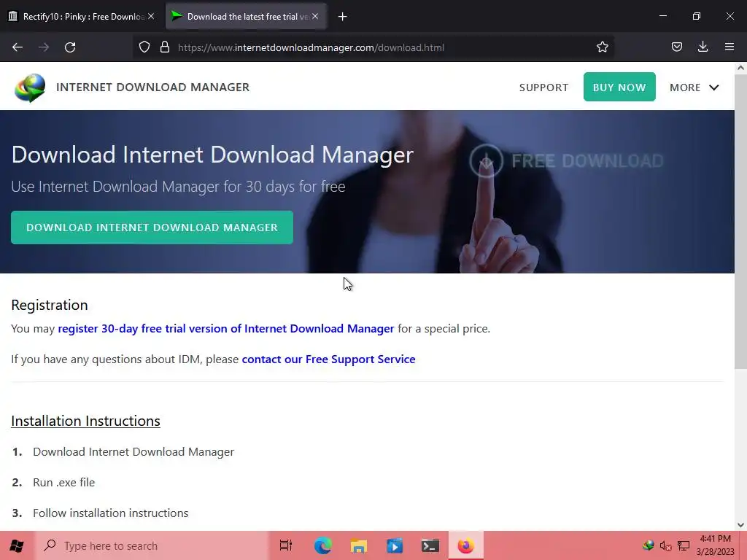The image size is (747, 560).
Task: Click INTERNET DOWNLOAD MANAGER header title
Action: point(153,87)
